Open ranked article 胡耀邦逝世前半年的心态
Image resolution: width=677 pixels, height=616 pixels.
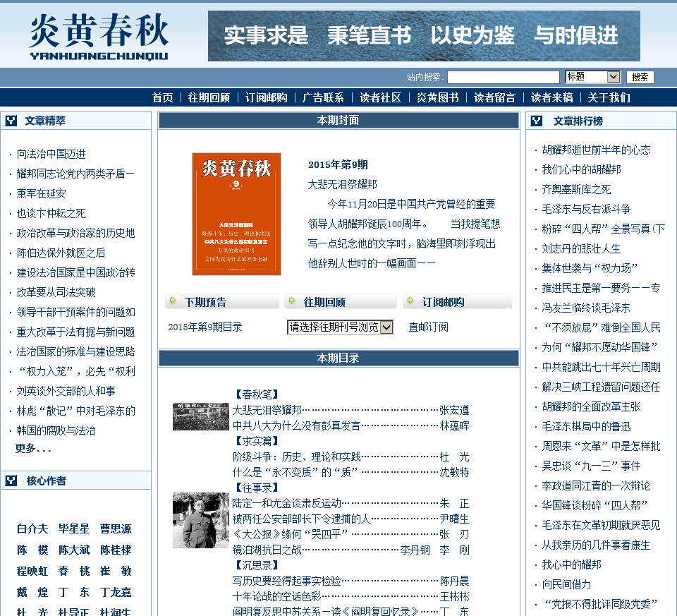tap(597, 150)
